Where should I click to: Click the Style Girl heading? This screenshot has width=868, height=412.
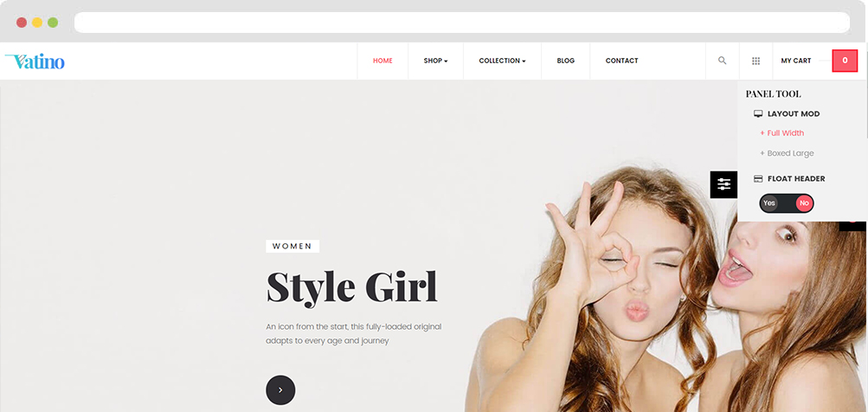coord(352,287)
